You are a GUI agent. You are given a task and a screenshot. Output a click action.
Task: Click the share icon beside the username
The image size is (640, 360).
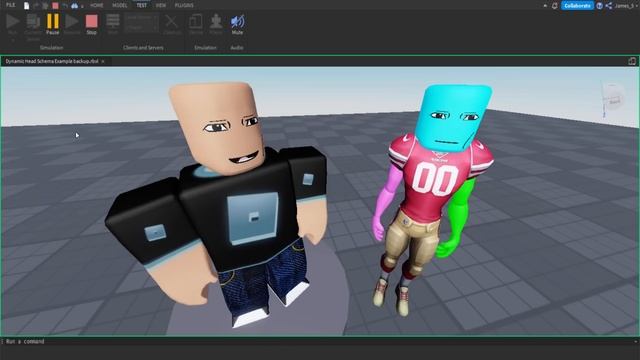pyautogui.click(x=609, y=6)
